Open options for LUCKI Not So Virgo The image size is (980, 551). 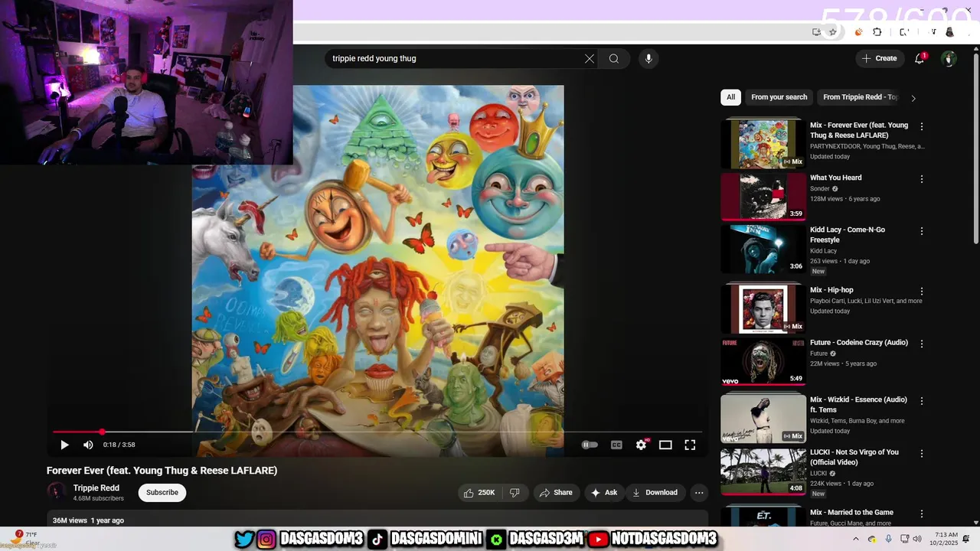[x=922, y=454]
